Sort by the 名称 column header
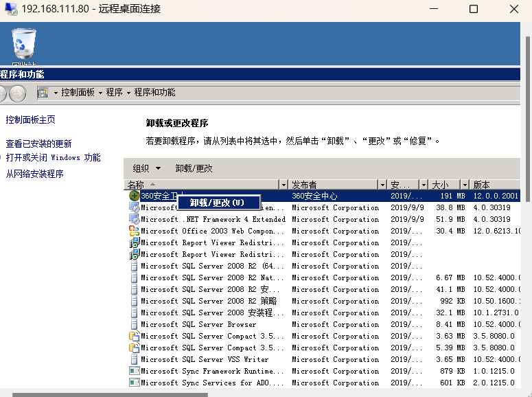 pos(201,185)
